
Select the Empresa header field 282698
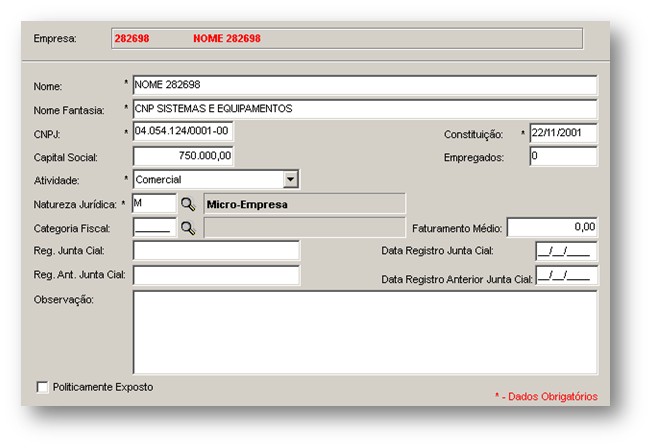point(347,39)
